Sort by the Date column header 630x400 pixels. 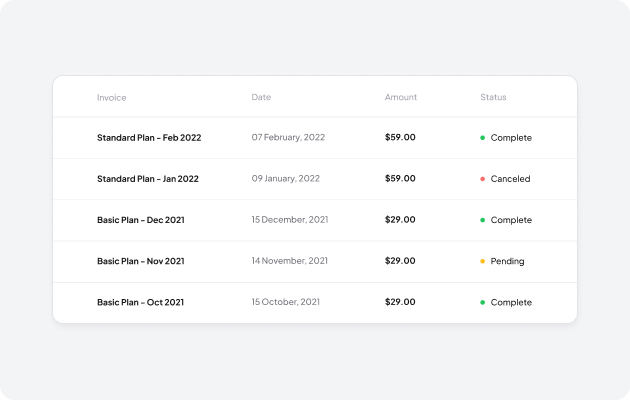(x=261, y=97)
